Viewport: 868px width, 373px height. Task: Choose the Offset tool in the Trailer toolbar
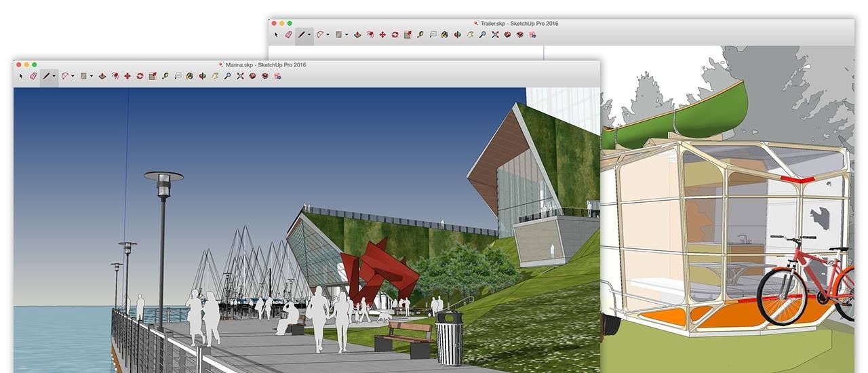[370, 35]
